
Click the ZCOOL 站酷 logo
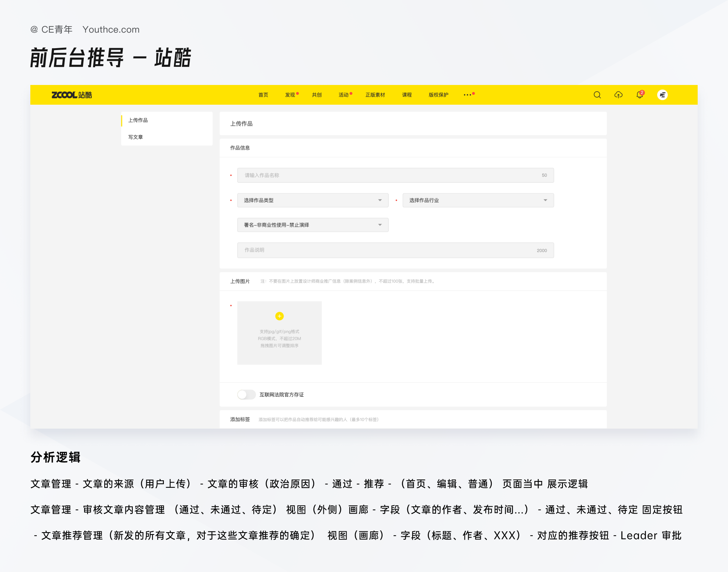72,95
